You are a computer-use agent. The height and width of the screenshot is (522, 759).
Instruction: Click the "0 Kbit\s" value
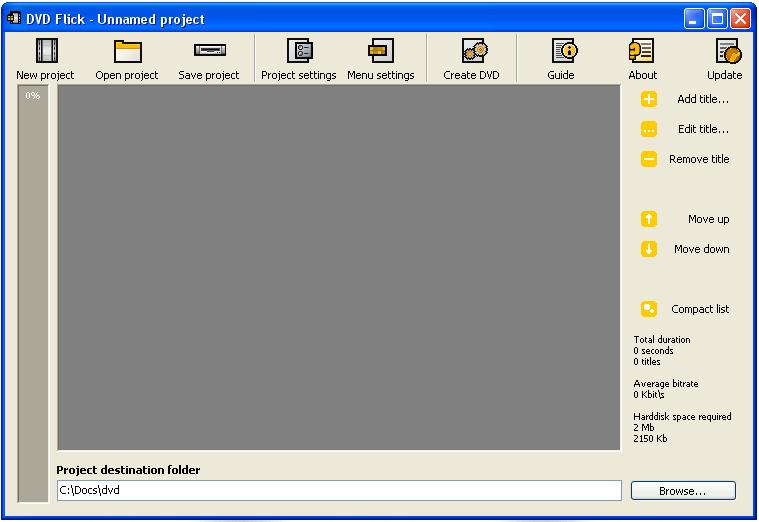[x=649, y=395]
